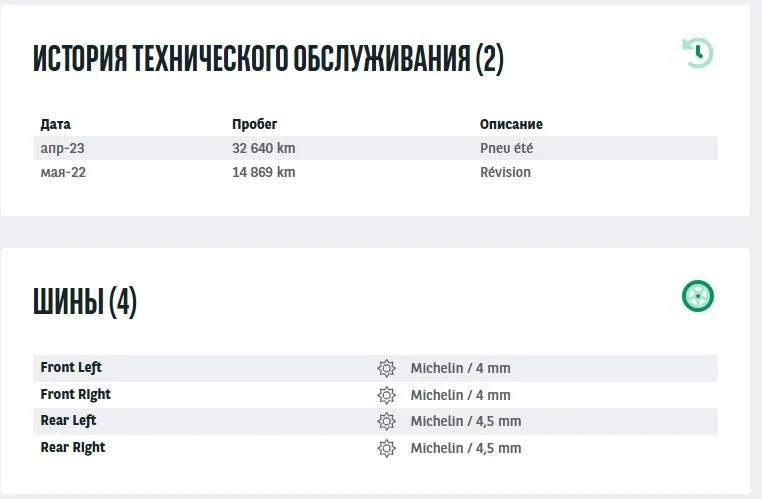Screen dimensions: 762x499
Task: Click the апр-23 service date
Action: click(x=63, y=148)
